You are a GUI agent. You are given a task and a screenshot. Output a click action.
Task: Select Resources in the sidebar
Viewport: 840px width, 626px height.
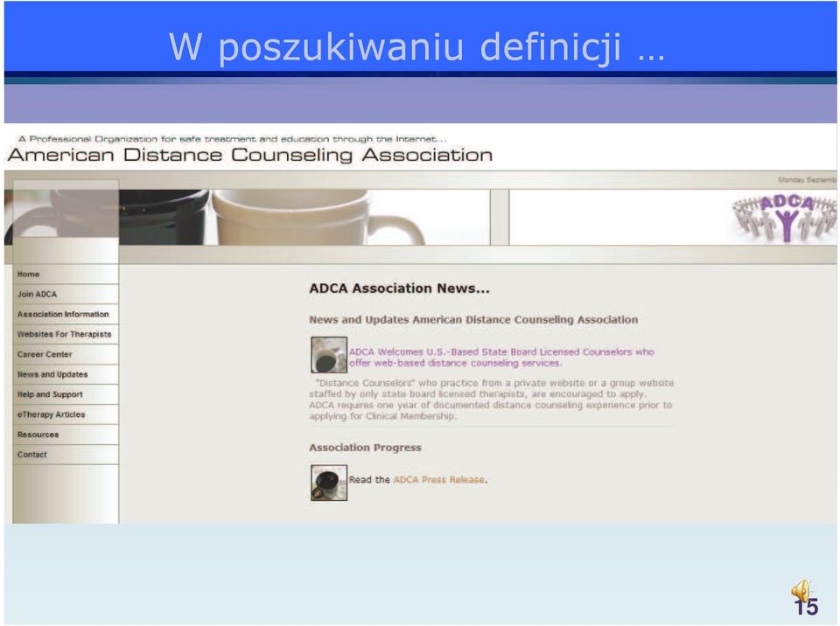[66, 435]
